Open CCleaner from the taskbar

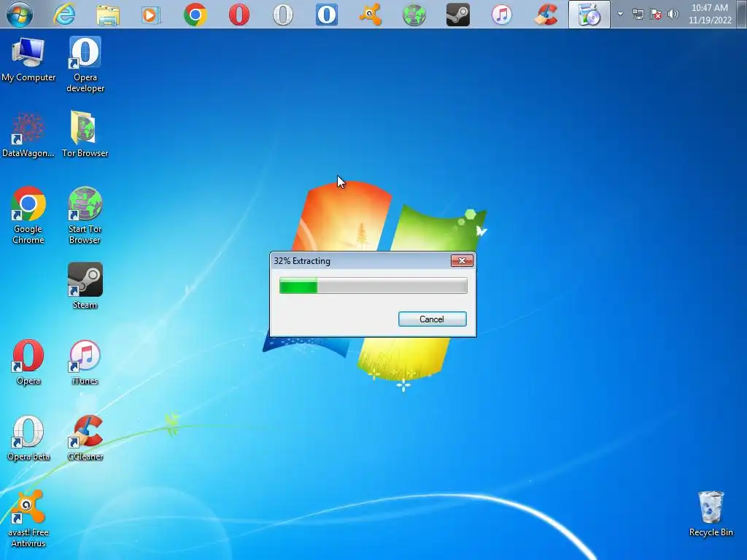[546, 15]
